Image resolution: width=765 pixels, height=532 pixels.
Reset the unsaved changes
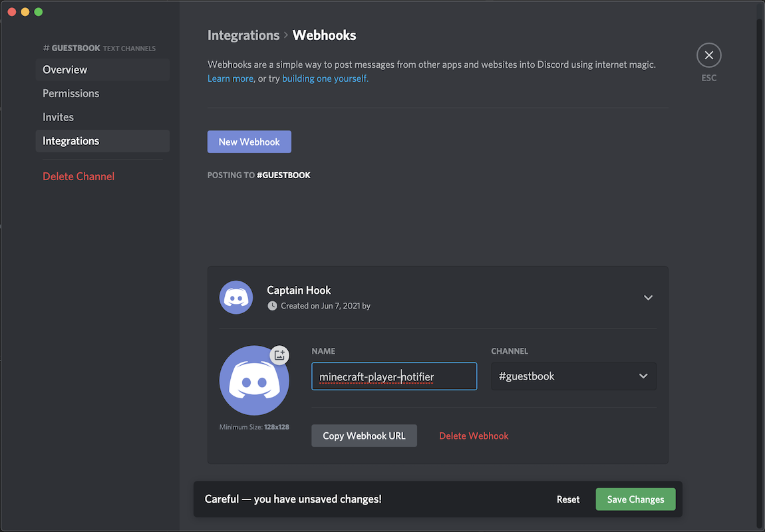click(x=568, y=499)
